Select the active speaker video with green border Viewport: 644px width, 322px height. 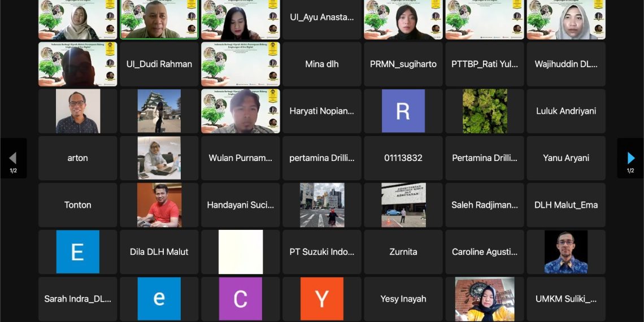coord(159,19)
